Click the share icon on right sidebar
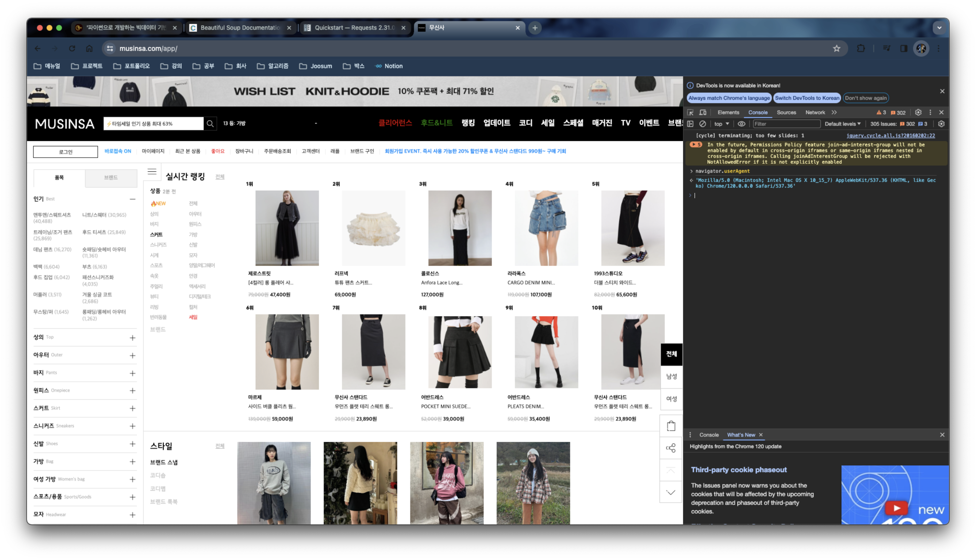 (x=671, y=448)
